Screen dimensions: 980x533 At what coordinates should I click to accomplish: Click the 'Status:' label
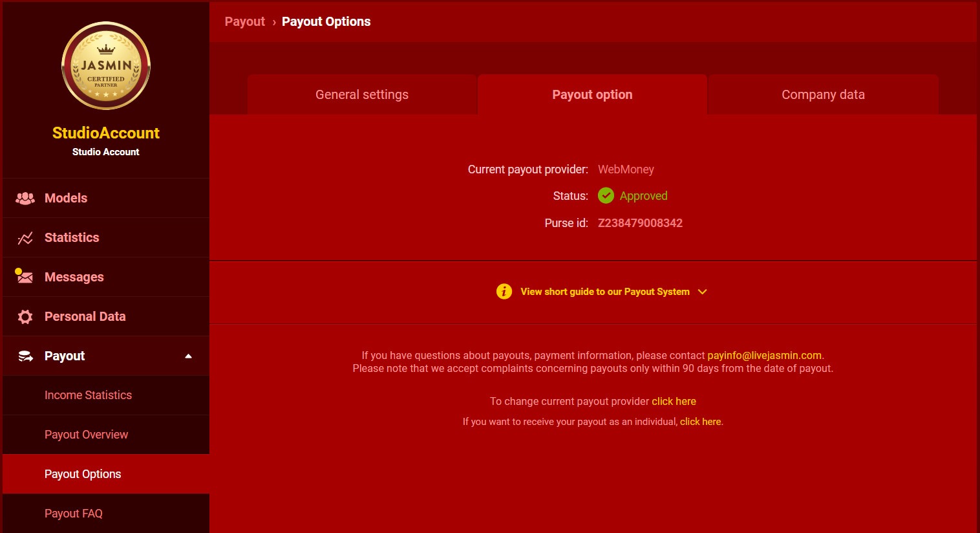pyautogui.click(x=571, y=196)
